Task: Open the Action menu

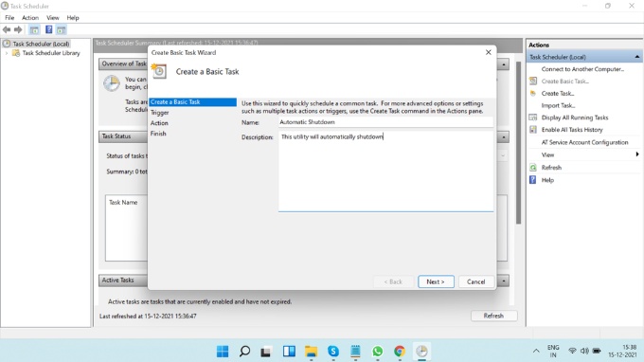Action: pyautogui.click(x=30, y=18)
